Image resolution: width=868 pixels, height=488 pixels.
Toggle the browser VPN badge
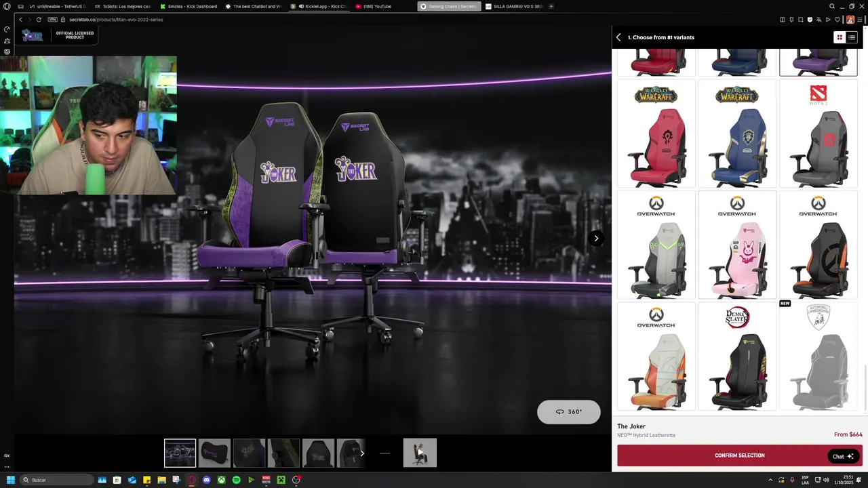(x=53, y=20)
